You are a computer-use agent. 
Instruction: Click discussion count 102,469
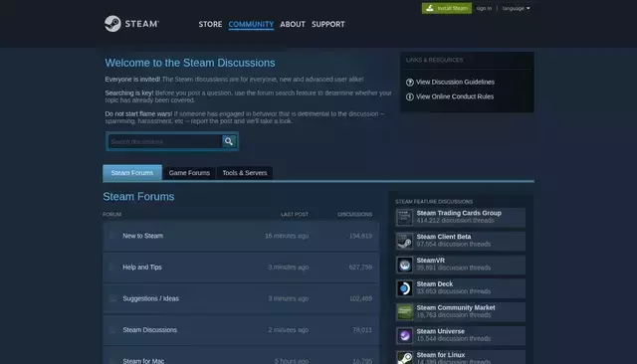click(360, 298)
